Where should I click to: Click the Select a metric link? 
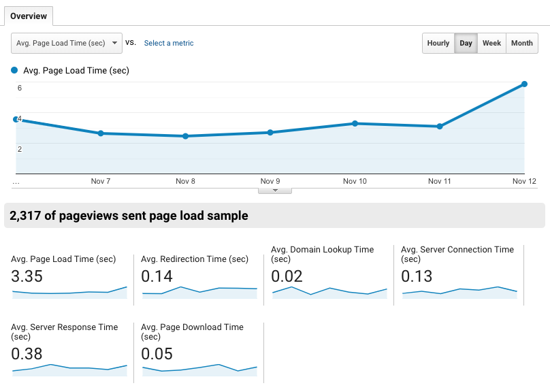point(168,43)
